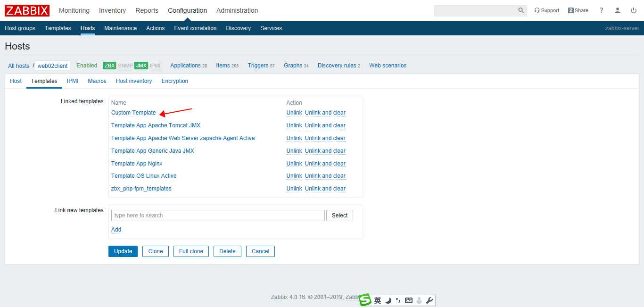The image size is (644, 307).
Task: Open zbx_php-fpm_templates link
Action: tap(141, 189)
